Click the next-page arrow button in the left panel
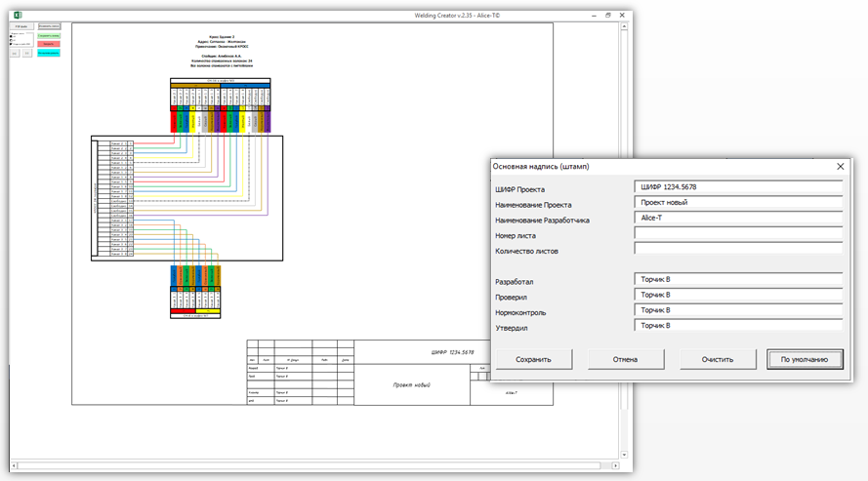 click(x=27, y=53)
